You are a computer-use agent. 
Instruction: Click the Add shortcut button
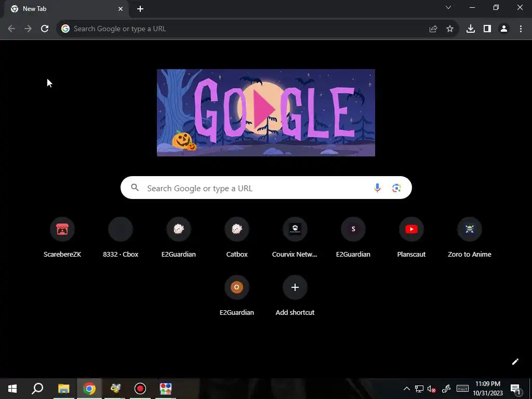click(x=295, y=296)
